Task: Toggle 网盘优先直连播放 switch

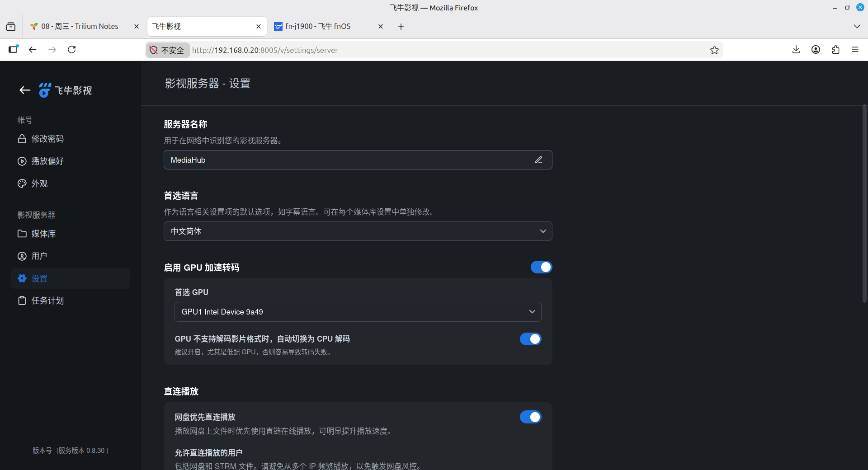Action: 530,417
